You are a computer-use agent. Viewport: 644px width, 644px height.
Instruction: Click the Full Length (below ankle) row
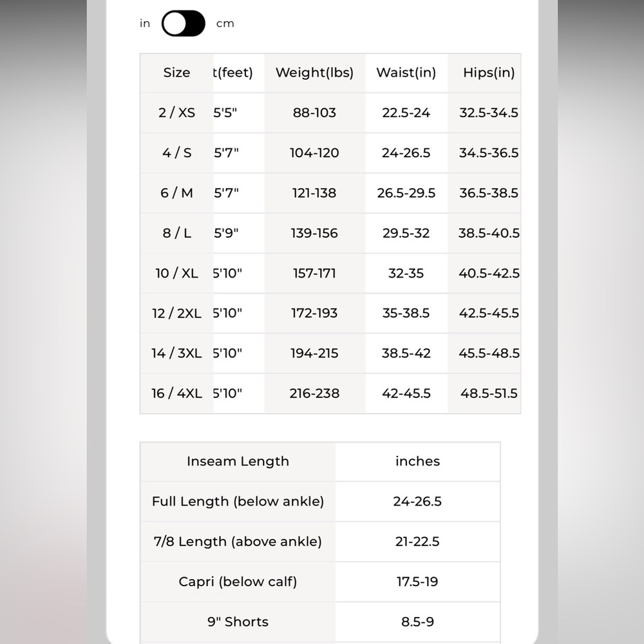(x=320, y=502)
